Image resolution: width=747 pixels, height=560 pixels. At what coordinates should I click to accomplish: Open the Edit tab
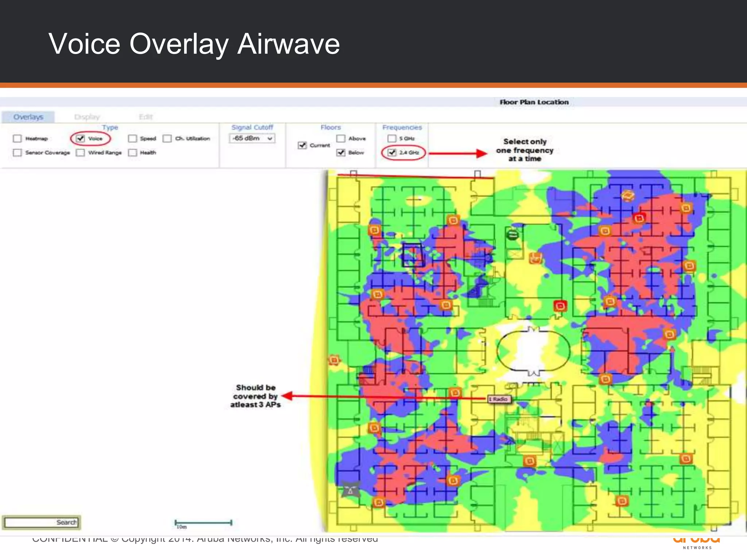[146, 117]
